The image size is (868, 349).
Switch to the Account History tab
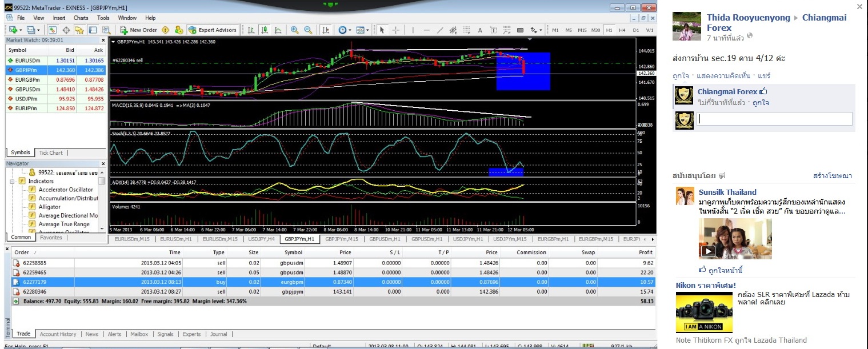coord(58,334)
